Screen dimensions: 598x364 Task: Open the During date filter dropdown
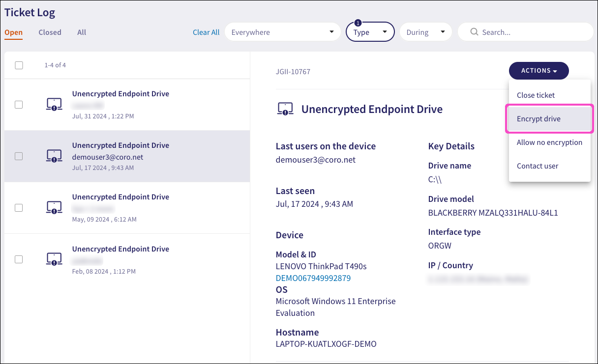pyautogui.click(x=425, y=32)
